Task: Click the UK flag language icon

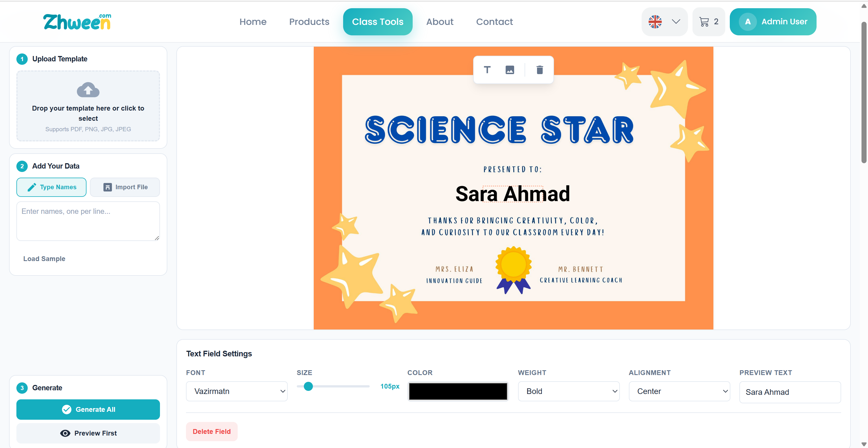Action: coord(655,22)
